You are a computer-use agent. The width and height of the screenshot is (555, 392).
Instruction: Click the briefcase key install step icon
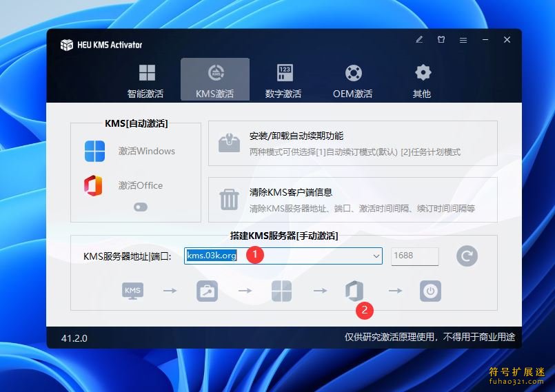point(207,291)
